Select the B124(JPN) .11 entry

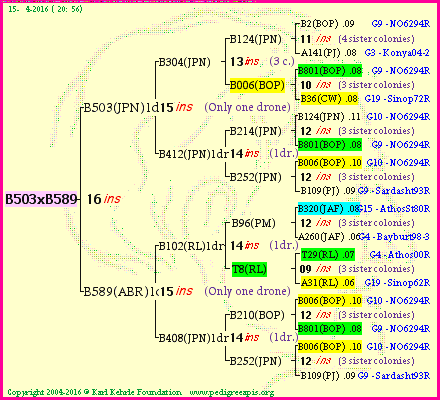[x=329, y=117]
